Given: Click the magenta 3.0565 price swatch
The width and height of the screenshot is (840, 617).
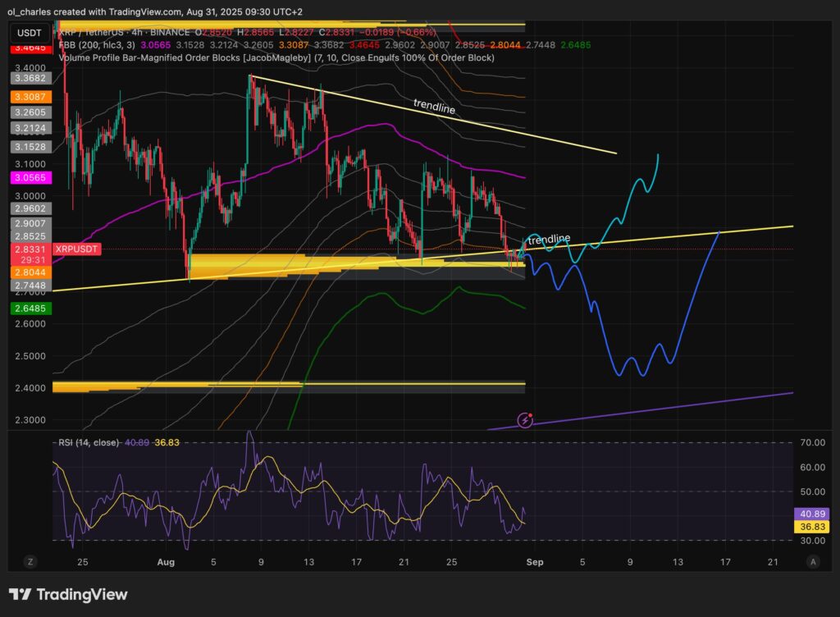Looking at the screenshot, I should 31,177.
